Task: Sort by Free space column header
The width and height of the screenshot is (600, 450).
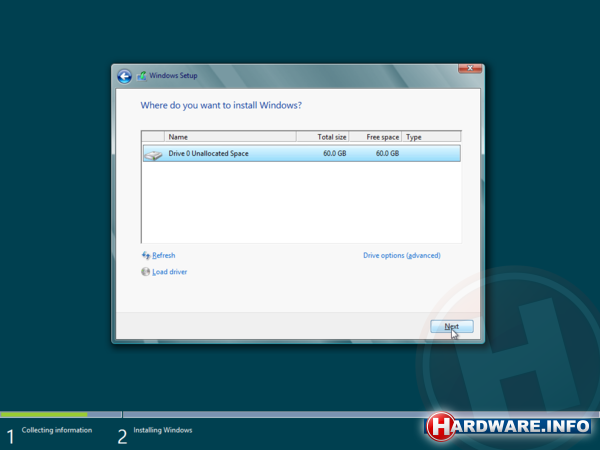Action: (375, 137)
